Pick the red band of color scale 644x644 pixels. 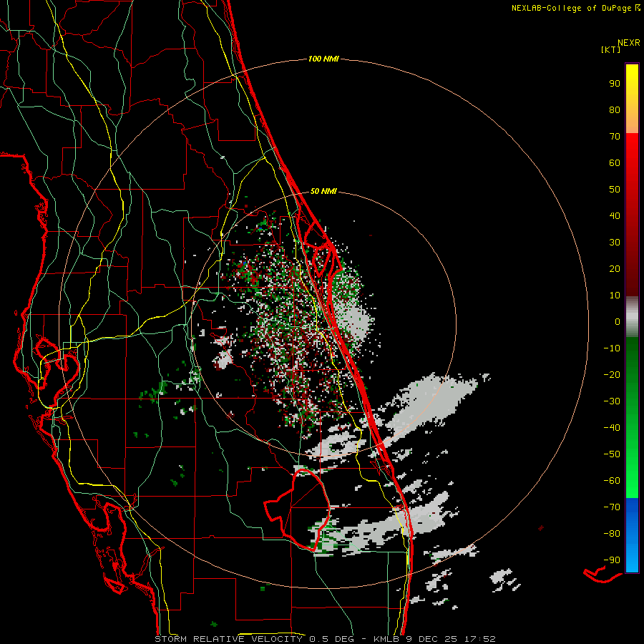[632, 215]
